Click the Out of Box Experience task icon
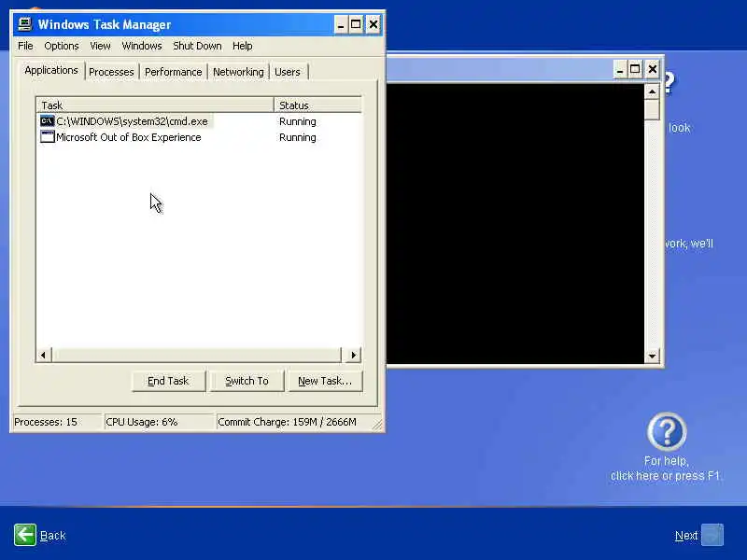Viewport: 747px width, 560px height. pos(48,137)
